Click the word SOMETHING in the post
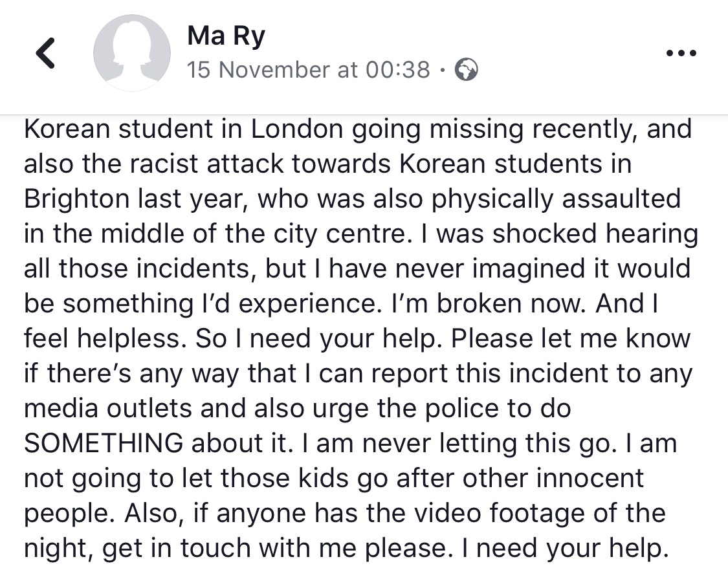 (x=104, y=443)
